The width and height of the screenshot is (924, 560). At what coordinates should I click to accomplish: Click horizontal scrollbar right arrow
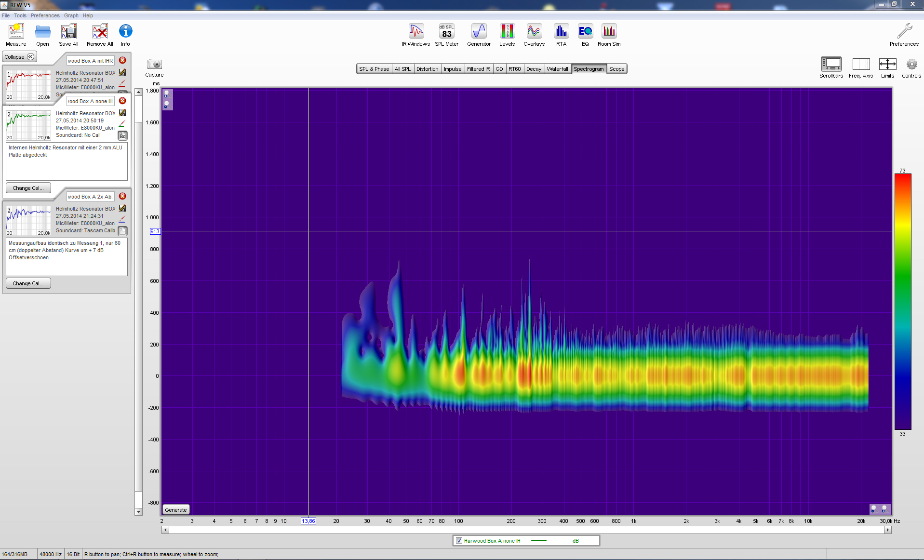click(x=887, y=530)
